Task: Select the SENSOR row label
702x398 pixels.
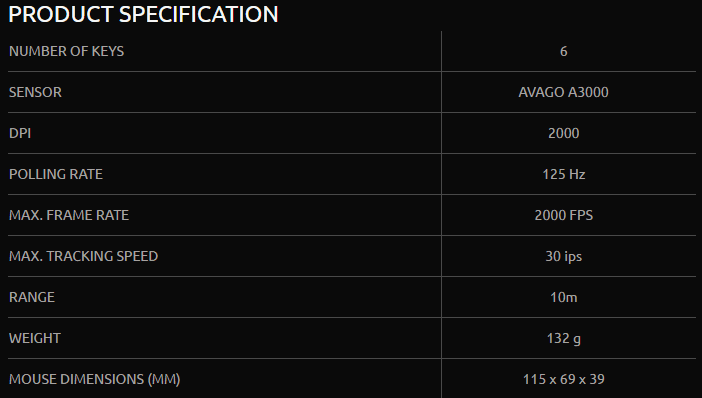Action: click(x=35, y=92)
